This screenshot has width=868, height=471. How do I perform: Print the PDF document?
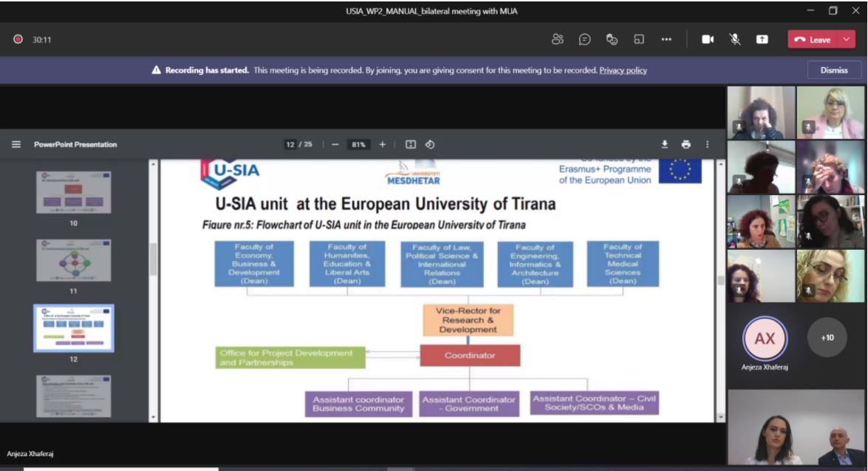[x=686, y=145]
